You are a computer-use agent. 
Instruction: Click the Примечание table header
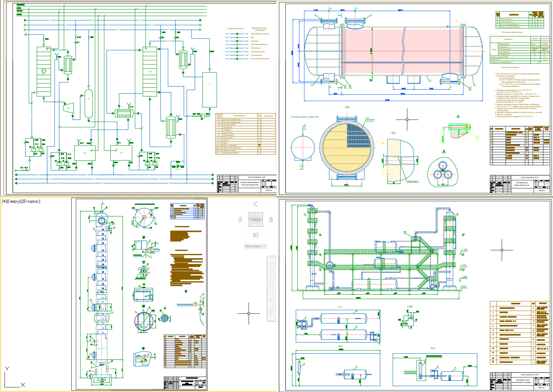pos(269,116)
